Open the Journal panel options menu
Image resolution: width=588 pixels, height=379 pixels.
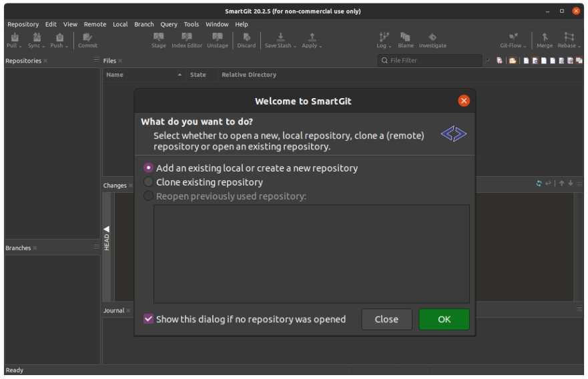pyautogui.click(x=579, y=308)
